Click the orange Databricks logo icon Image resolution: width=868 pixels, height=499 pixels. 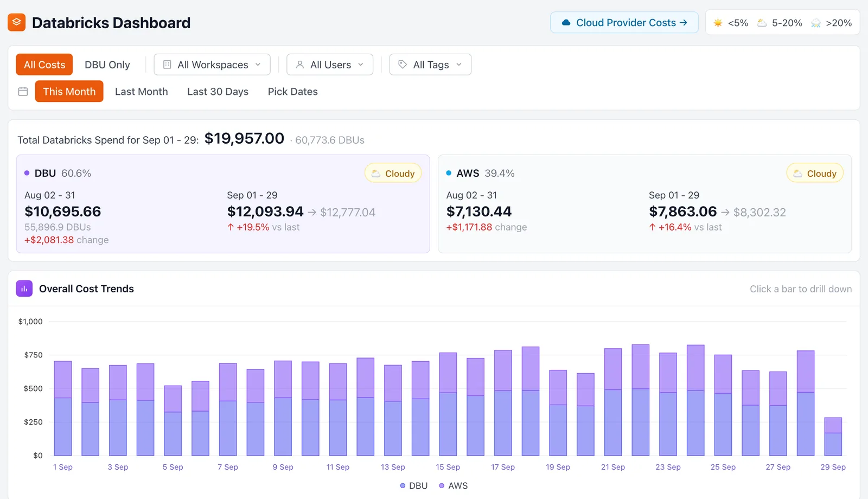(x=16, y=22)
